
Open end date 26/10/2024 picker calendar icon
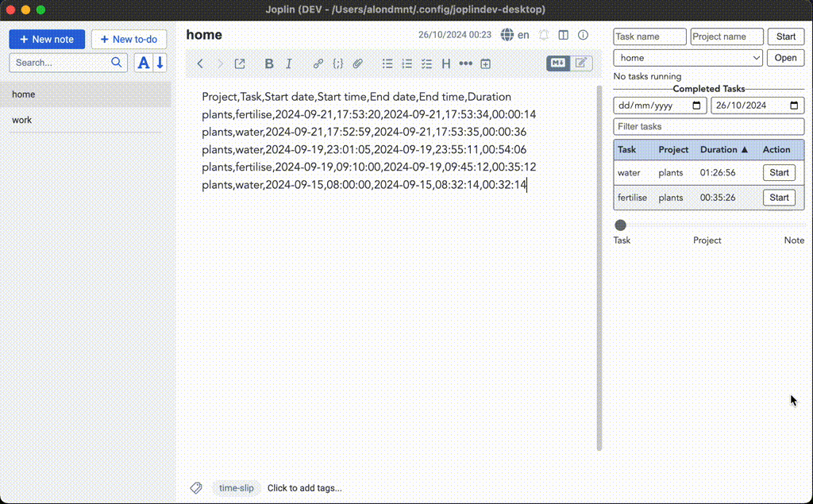794,106
